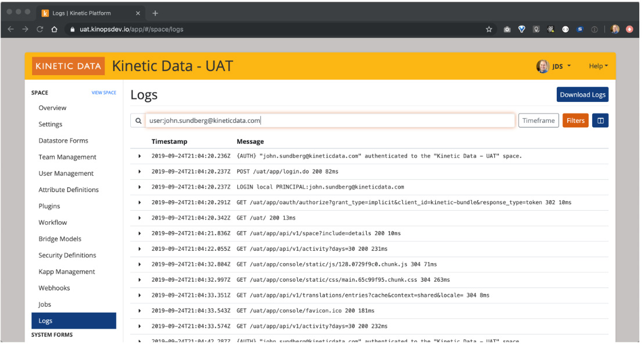Click the blue gem extension icon
Image resolution: width=644 pixels, height=344 pixels.
pos(521,29)
